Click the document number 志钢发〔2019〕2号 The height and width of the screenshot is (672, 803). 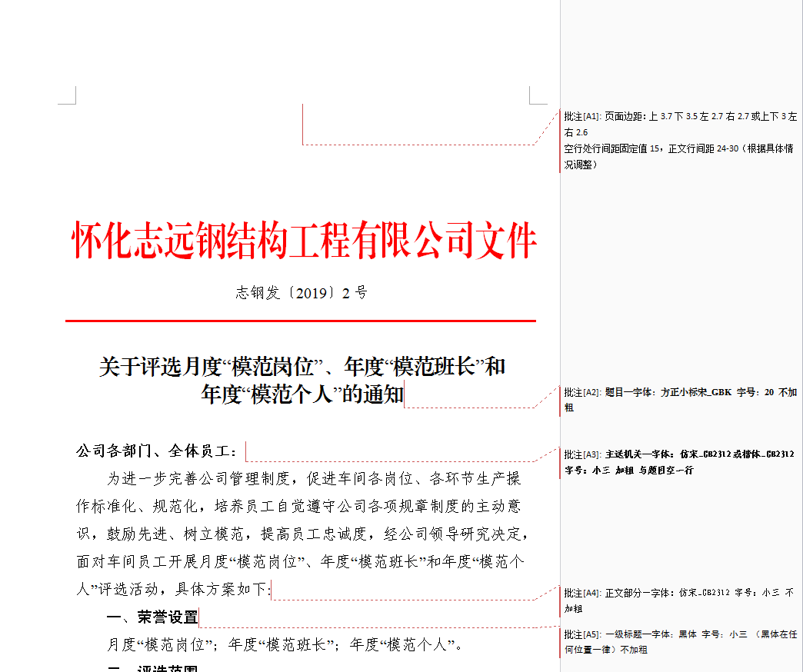(x=302, y=293)
